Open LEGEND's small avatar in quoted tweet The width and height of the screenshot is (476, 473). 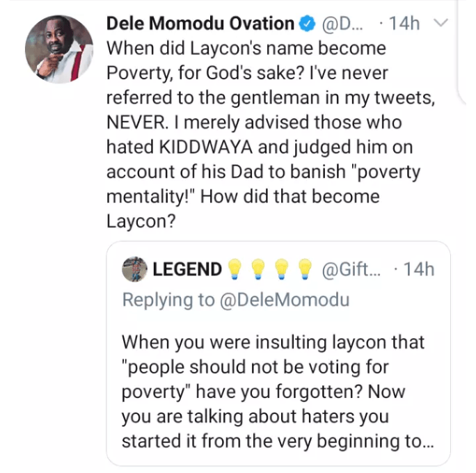pyautogui.click(x=134, y=269)
